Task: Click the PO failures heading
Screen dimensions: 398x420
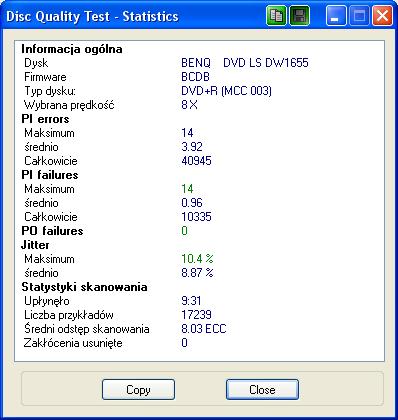Action: pos(52,231)
